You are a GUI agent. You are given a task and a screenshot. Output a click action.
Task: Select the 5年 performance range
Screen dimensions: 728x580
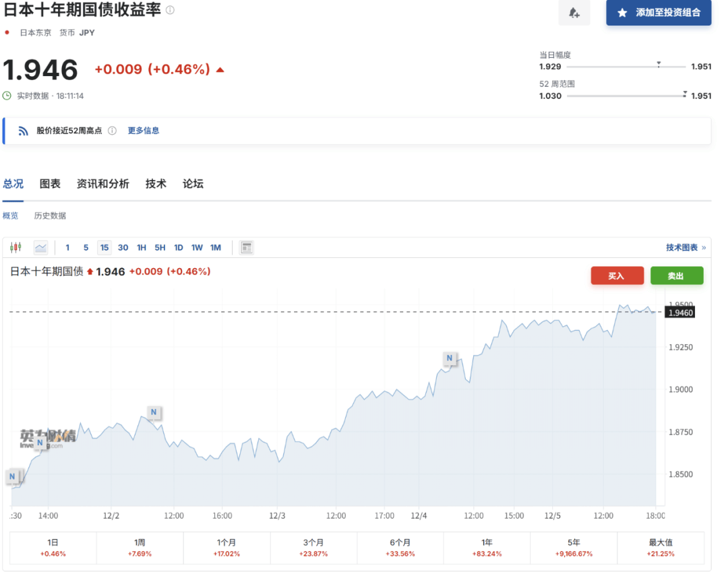pyautogui.click(x=574, y=547)
